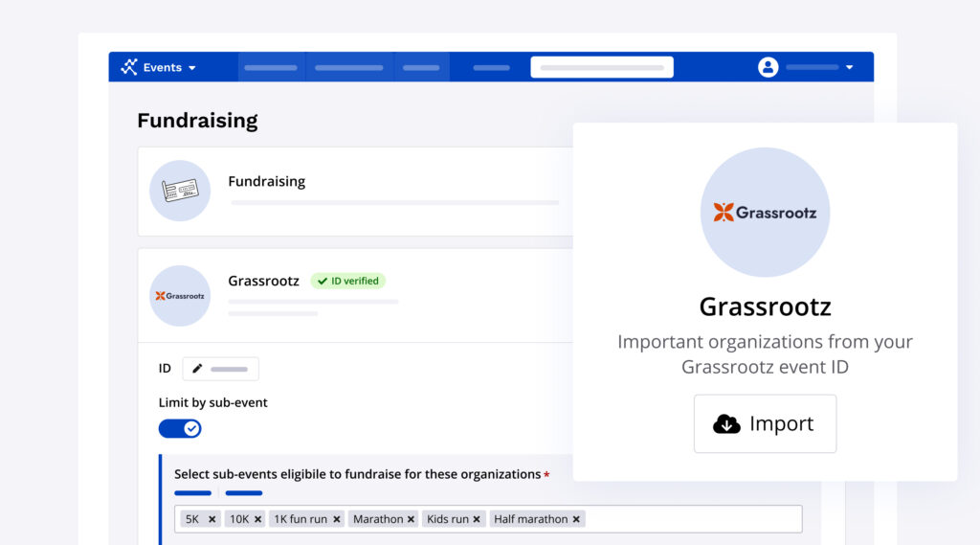Viewport: 980px width, 545px height.
Task: Toggle the Limit by sub-event switch
Action: pos(180,428)
